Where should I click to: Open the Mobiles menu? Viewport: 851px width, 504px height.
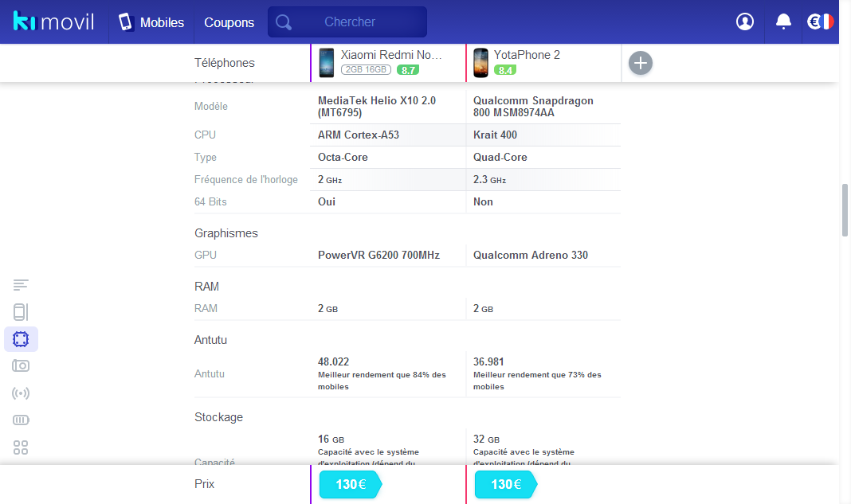[x=151, y=22]
